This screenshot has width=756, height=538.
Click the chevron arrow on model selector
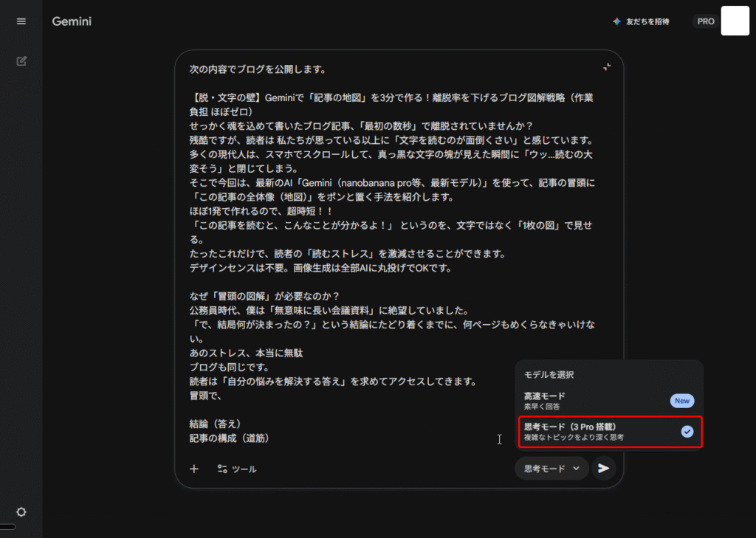pyautogui.click(x=577, y=469)
